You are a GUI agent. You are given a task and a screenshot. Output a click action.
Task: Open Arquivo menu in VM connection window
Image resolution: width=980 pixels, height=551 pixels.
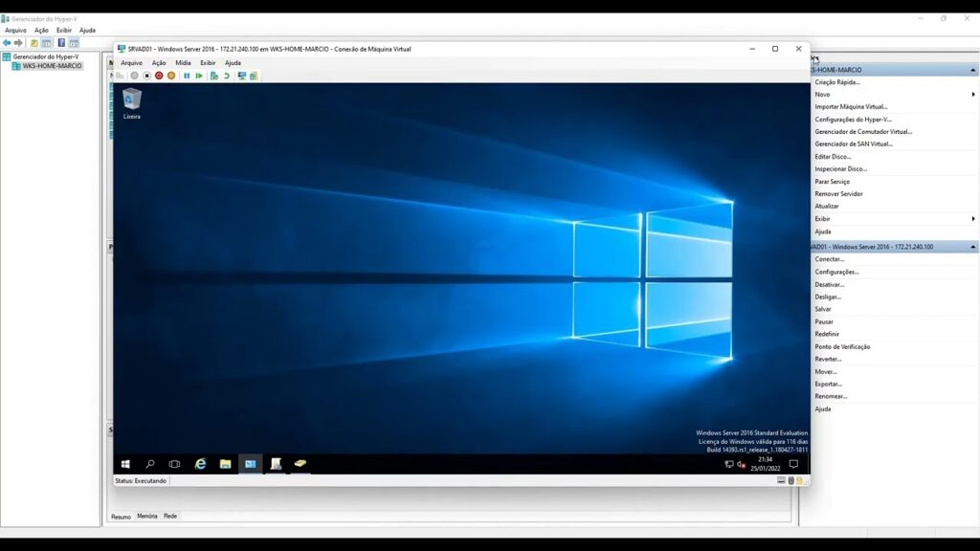point(131,62)
